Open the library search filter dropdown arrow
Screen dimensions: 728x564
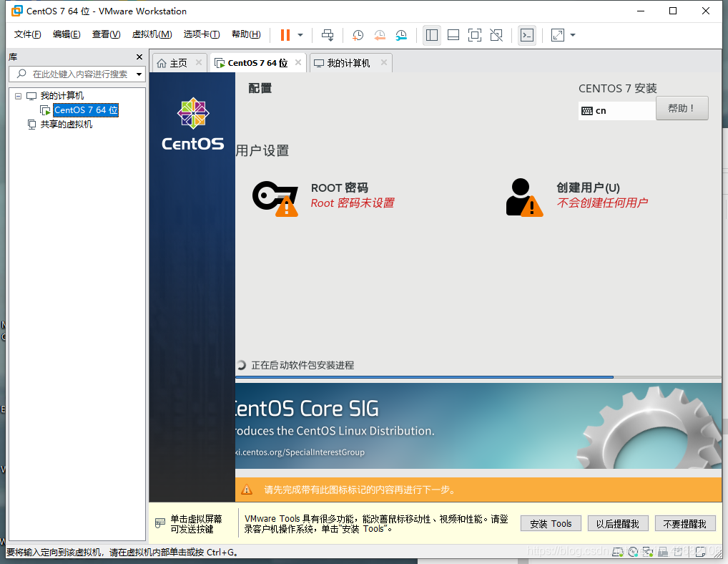(x=139, y=74)
